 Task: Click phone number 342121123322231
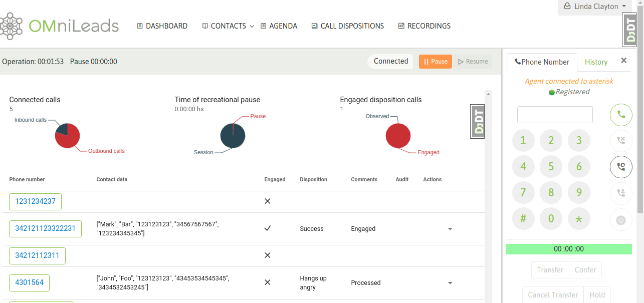pyautogui.click(x=45, y=229)
